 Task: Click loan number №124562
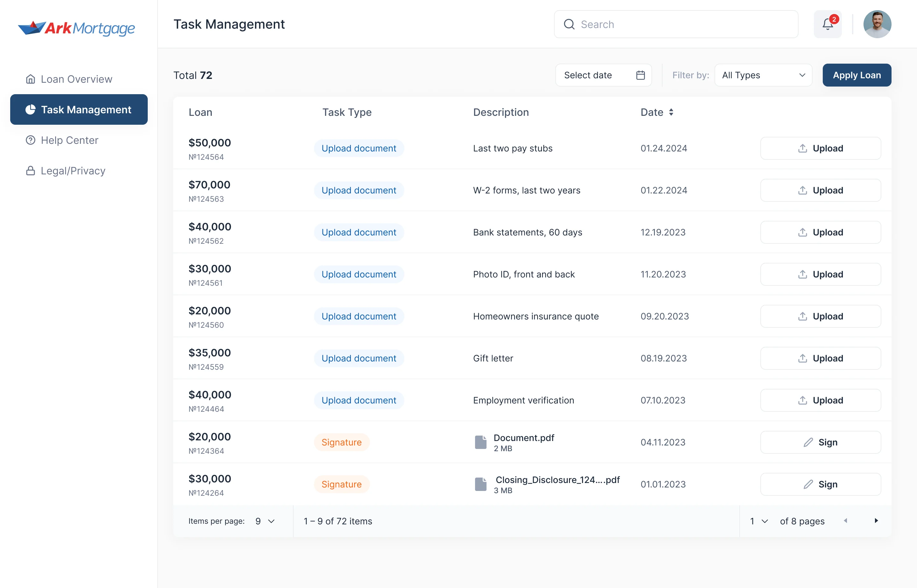pos(206,241)
